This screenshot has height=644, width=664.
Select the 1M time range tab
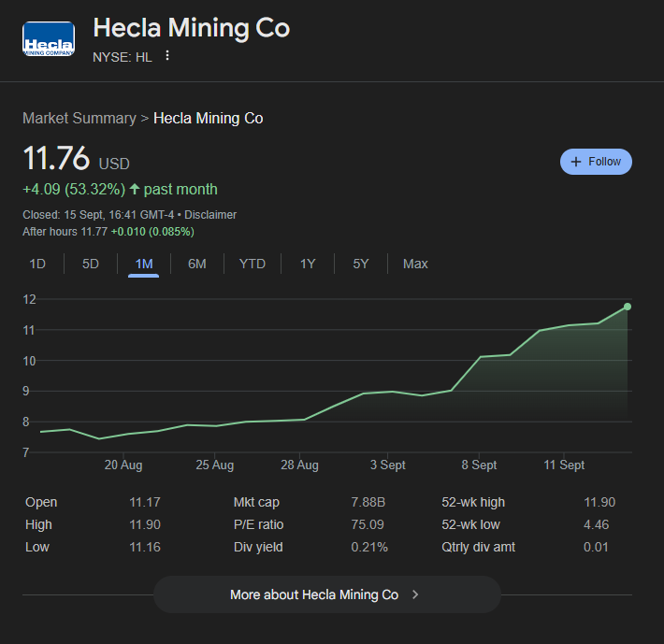point(144,264)
